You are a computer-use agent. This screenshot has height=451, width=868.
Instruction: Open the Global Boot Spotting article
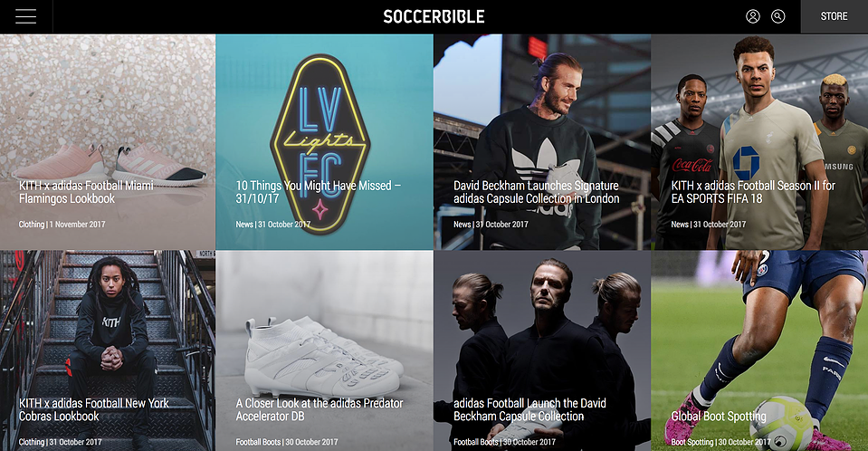tap(719, 417)
